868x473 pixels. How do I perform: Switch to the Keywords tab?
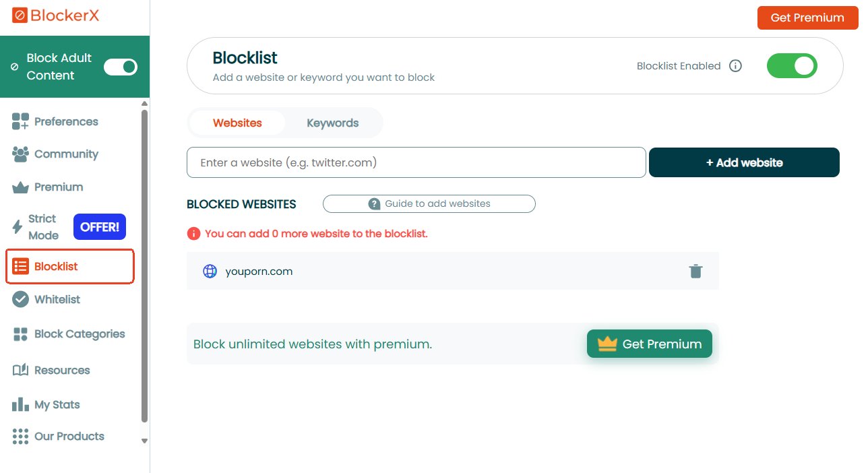332,123
